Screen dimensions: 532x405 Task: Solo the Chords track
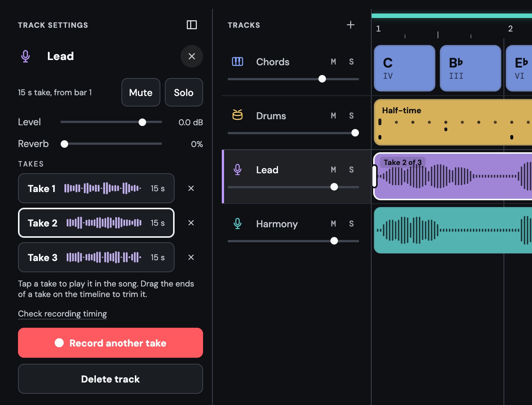351,61
